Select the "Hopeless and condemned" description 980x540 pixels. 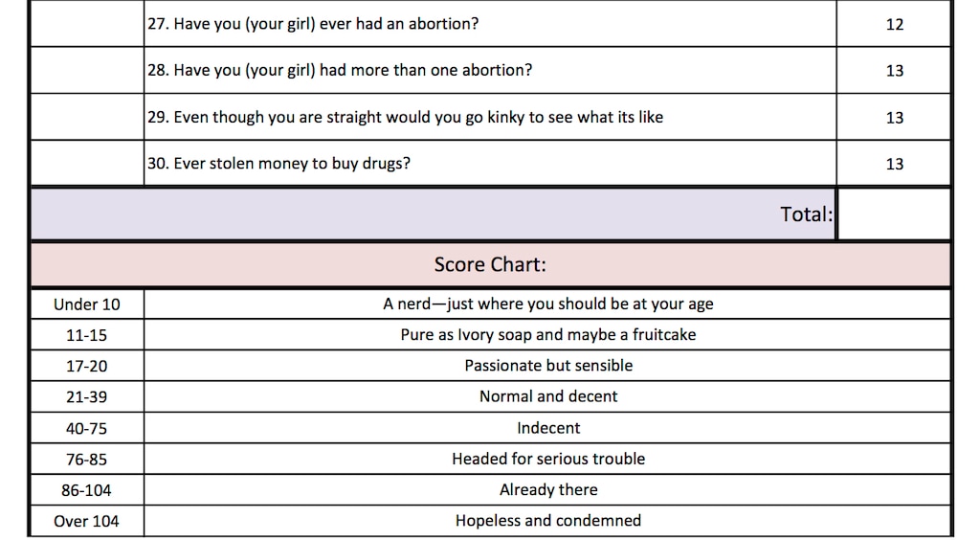[548, 521]
